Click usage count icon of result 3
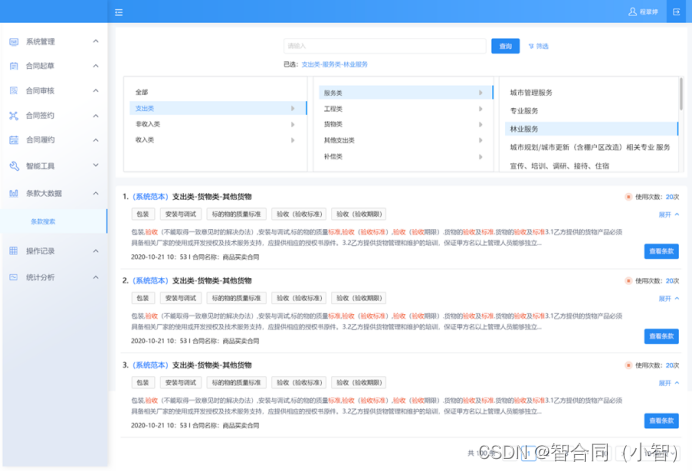The width and height of the screenshot is (693, 472). 628,365
